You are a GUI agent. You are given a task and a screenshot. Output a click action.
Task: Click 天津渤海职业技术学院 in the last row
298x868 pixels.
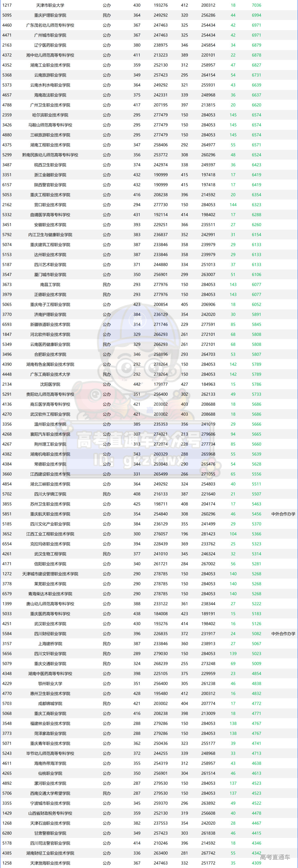[50, 863]
